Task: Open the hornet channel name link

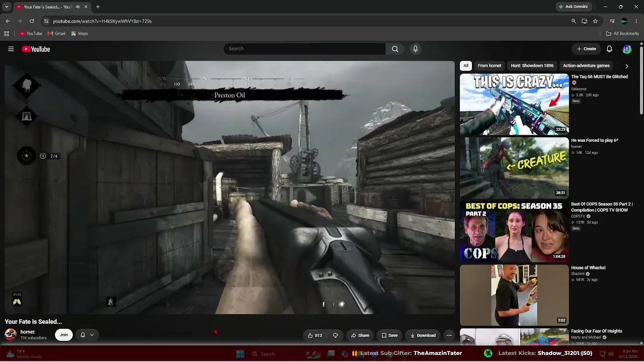Action: coord(28,332)
